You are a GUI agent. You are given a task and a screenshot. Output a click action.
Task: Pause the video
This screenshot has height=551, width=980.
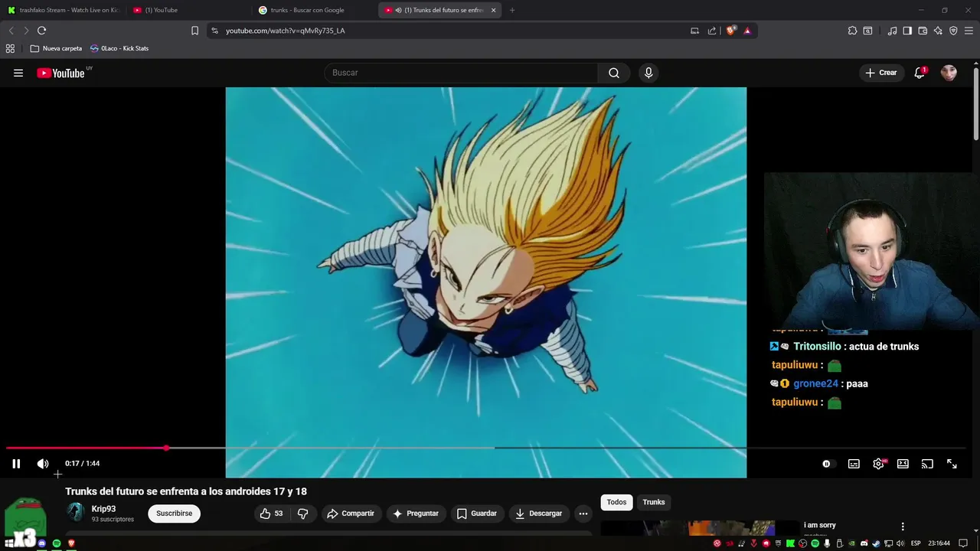tap(16, 464)
